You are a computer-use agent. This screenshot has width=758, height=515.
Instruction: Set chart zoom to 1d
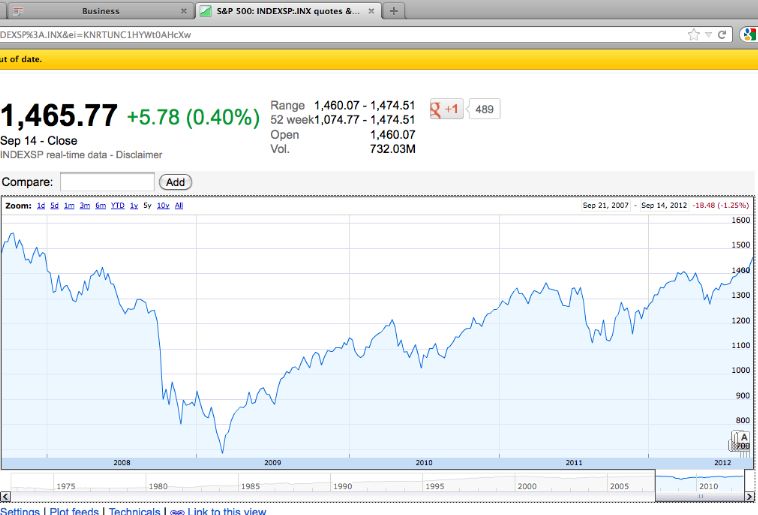(x=41, y=206)
